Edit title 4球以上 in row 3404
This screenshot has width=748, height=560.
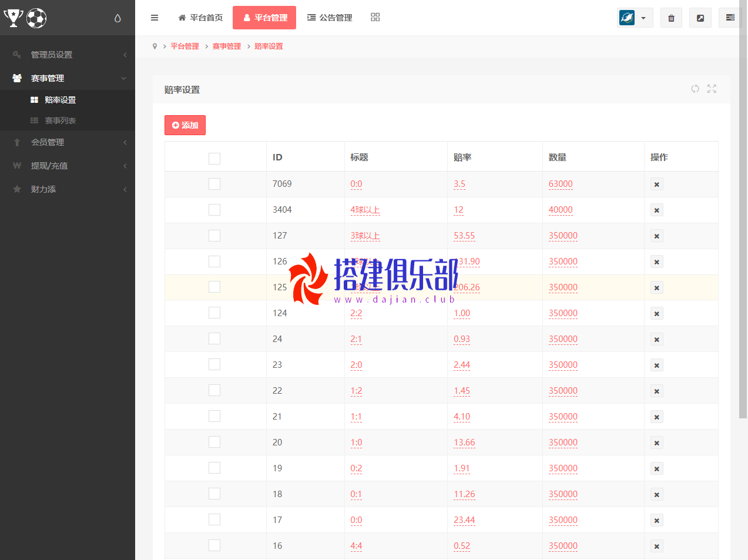365,210
